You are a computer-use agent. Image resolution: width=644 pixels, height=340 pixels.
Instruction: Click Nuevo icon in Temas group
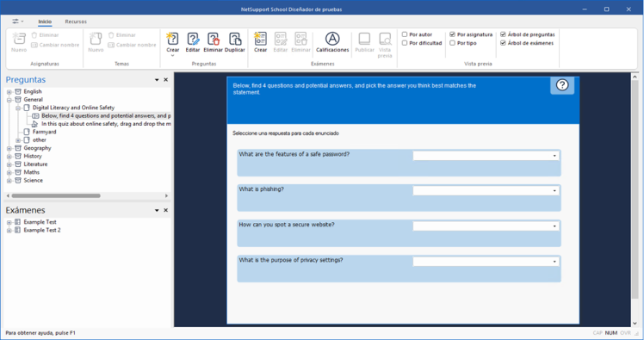(96, 42)
